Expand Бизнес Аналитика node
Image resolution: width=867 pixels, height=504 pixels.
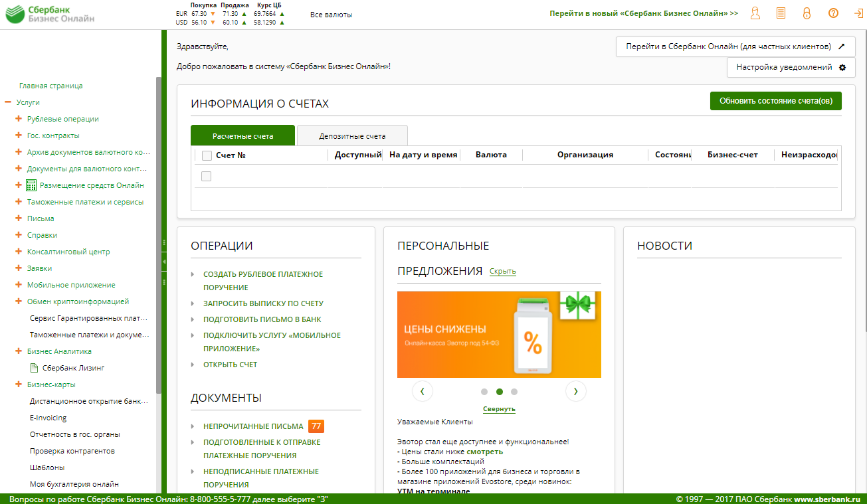[19, 351]
